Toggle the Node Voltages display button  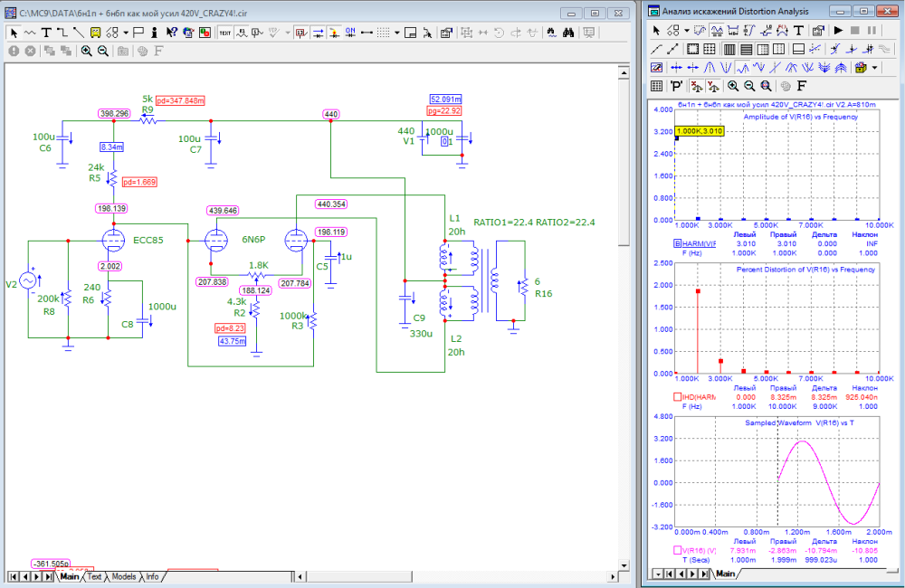[301, 33]
